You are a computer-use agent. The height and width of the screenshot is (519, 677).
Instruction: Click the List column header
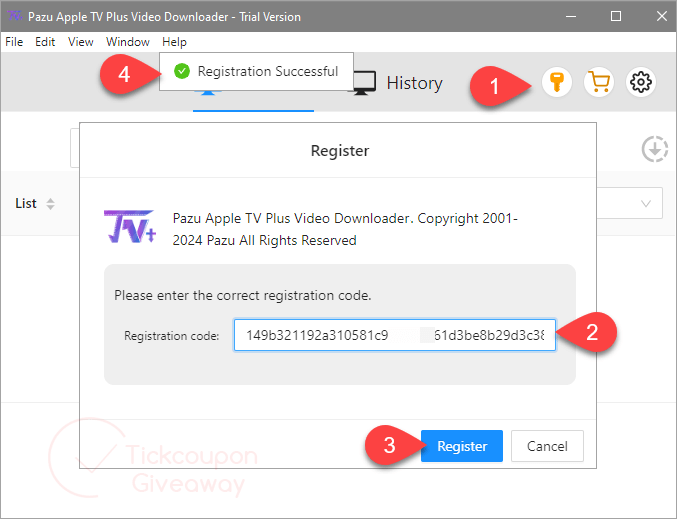(x=26, y=203)
